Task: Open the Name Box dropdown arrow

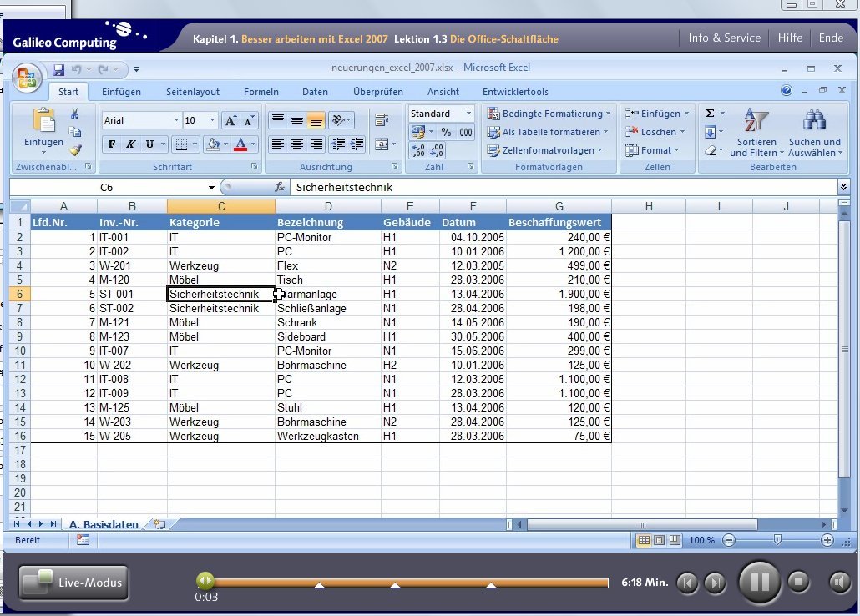Action: tap(211, 188)
